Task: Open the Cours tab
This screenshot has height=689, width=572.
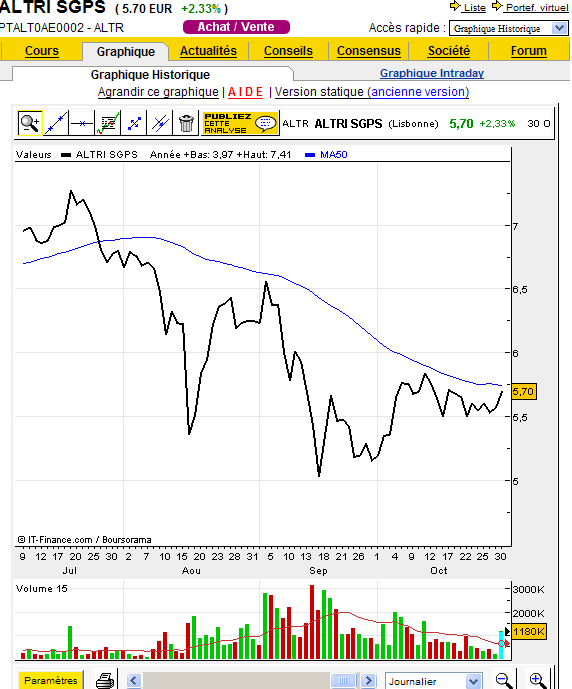Action: click(x=42, y=51)
